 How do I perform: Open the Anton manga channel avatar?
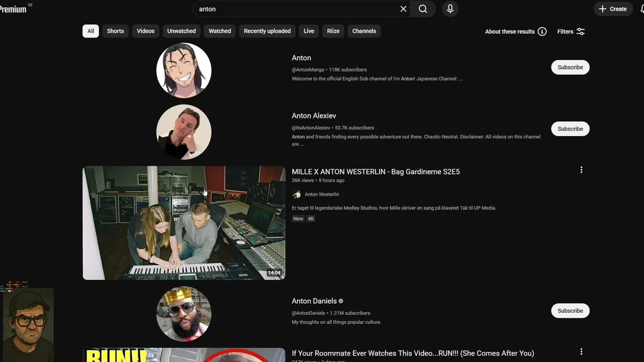tap(184, 70)
